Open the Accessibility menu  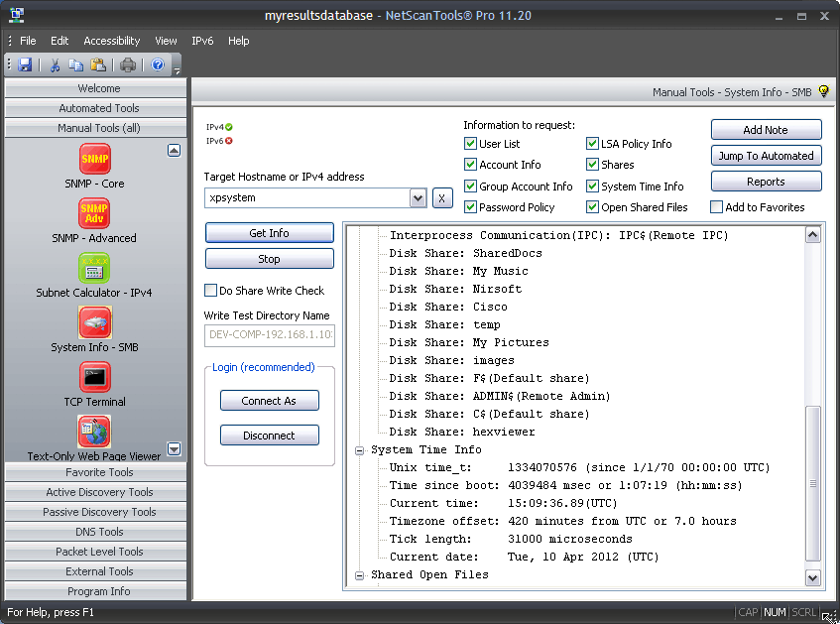point(111,41)
